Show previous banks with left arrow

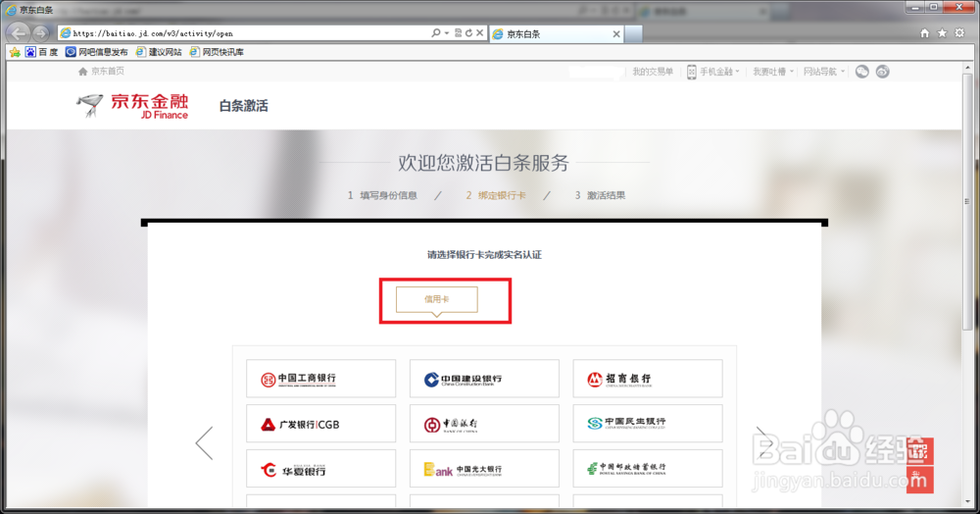205,443
